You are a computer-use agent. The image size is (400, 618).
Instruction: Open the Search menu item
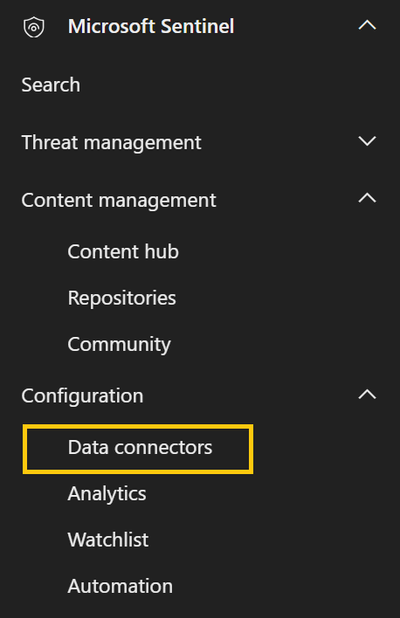[x=51, y=85]
